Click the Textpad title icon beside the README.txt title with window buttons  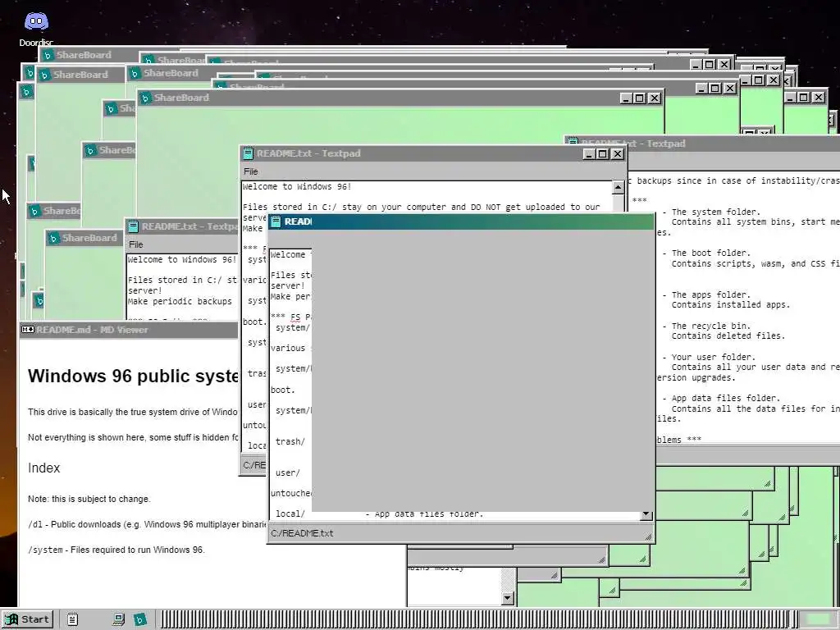[248, 153]
